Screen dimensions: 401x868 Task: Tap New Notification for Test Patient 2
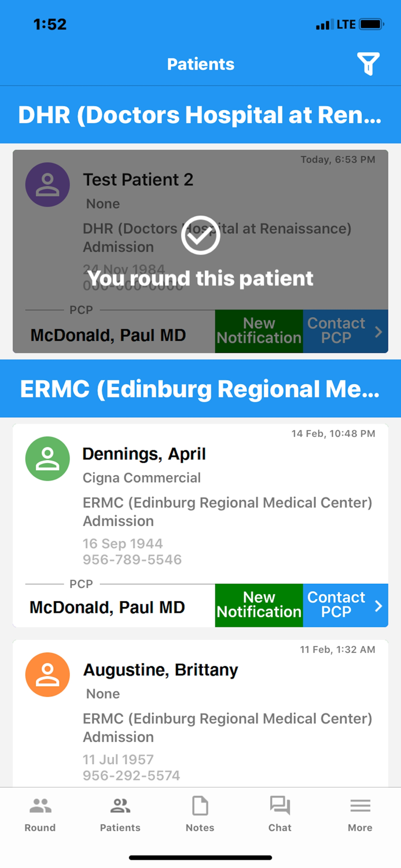[259, 331]
